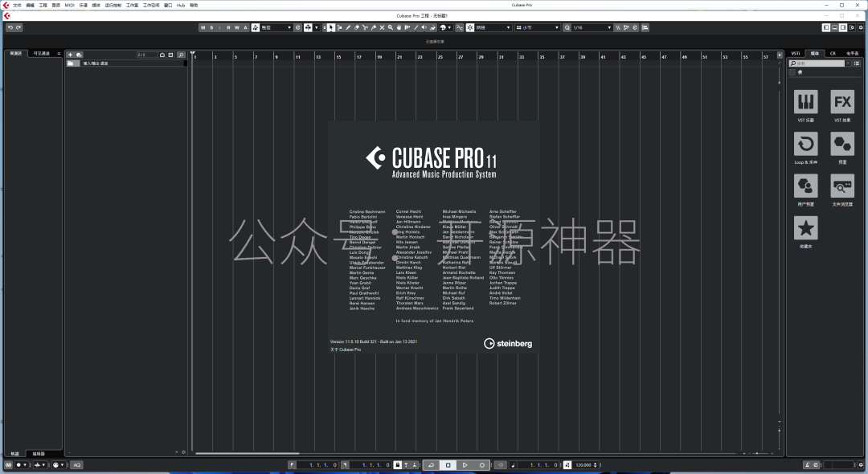The width and height of the screenshot is (868, 474).
Task: Click the playhead marker at bar 1
Action: pos(193,54)
